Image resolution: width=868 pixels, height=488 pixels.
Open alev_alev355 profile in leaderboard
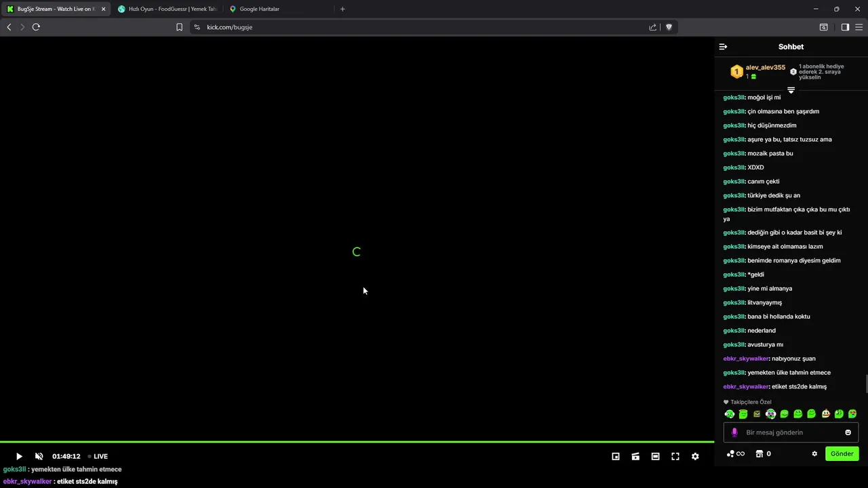click(x=765, y=68)
